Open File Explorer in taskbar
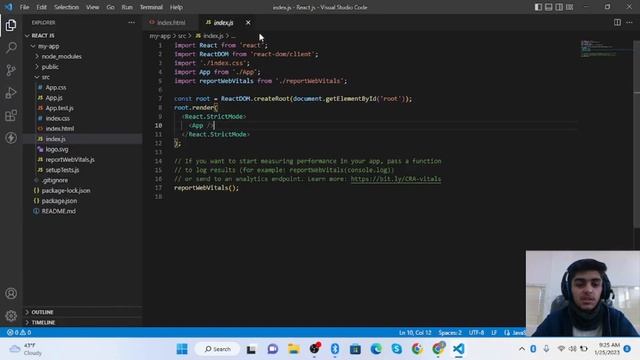 pos(293,349)
